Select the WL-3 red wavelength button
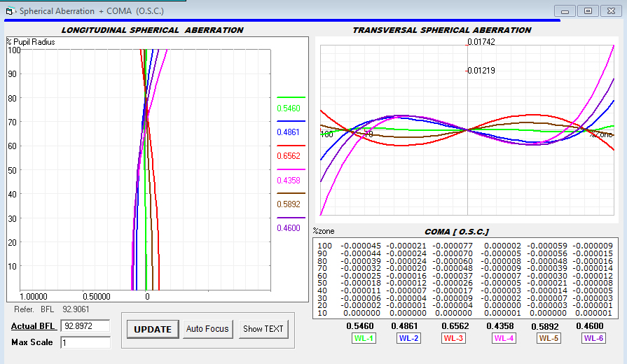This screenshot has width=627, height=364. click(x=453, y=338)
